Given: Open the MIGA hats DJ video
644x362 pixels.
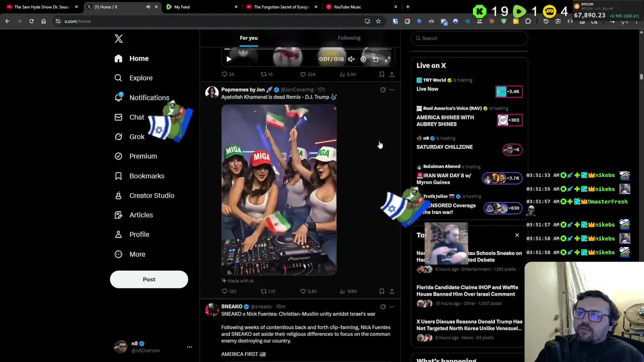Looking at the screenshot, I should 279,190.
